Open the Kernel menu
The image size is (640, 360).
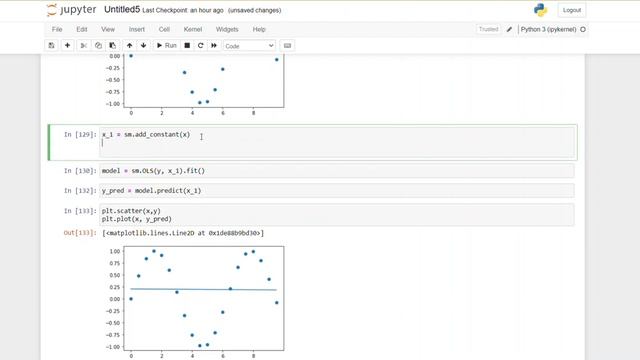point(193,29)
